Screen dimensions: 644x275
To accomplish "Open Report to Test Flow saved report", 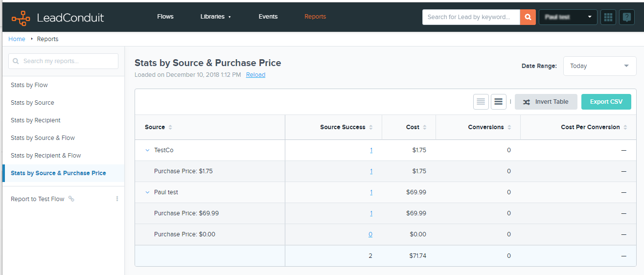I will (38, 199).
